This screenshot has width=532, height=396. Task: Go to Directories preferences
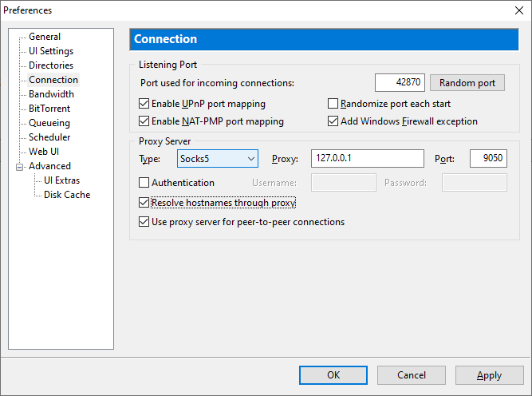pos(51,65)
